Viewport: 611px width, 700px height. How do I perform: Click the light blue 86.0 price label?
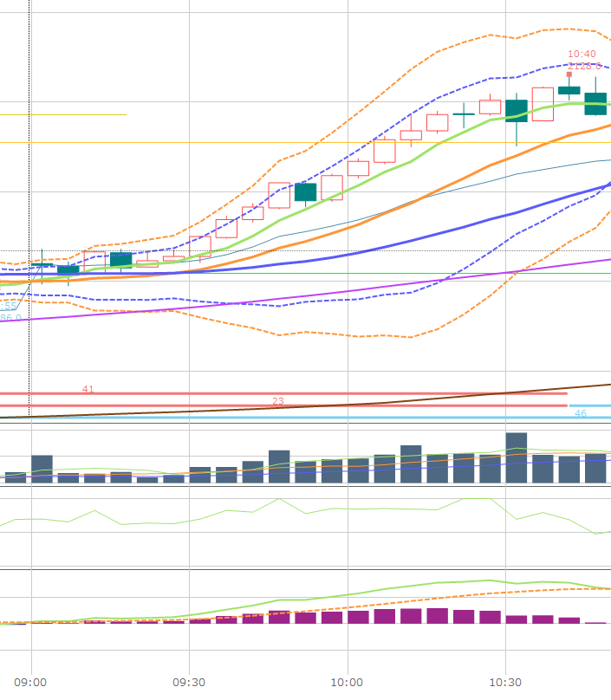(10, 318)
